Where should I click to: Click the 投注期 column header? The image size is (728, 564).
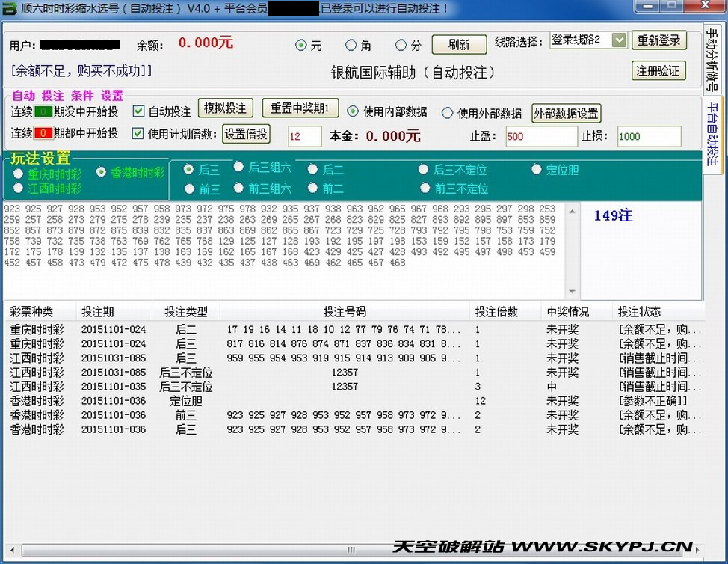point(98,311)
